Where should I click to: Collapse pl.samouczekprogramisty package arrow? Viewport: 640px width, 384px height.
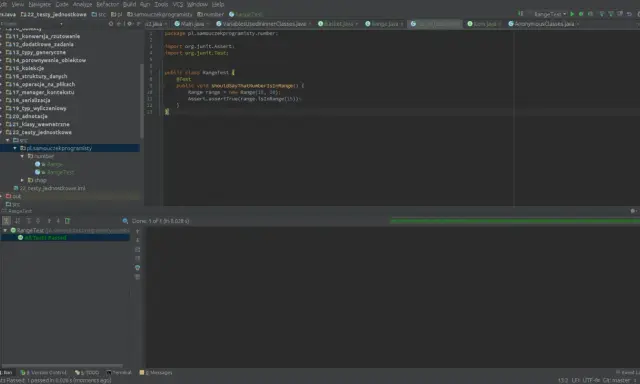(15, 148)
